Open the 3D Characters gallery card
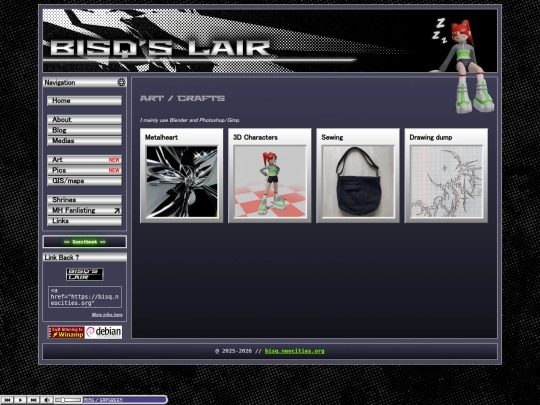This screenshot has height=405, width=540. point(270,176)
